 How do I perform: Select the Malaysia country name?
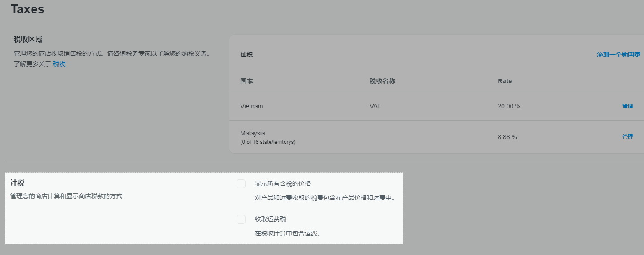[x=253, y=133]
